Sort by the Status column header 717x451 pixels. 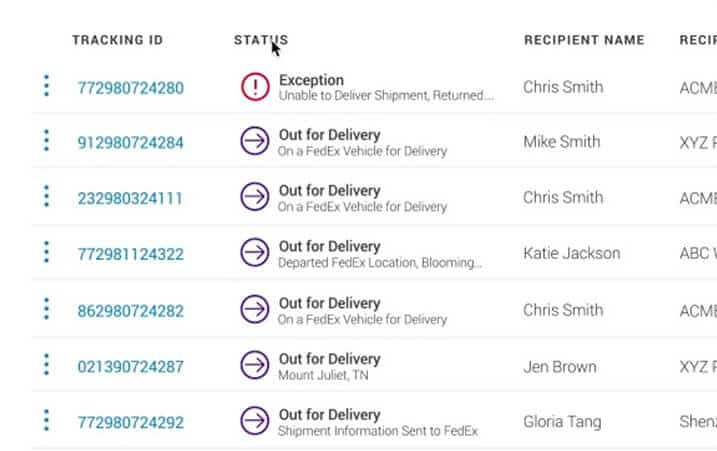(x=261, y=40)
